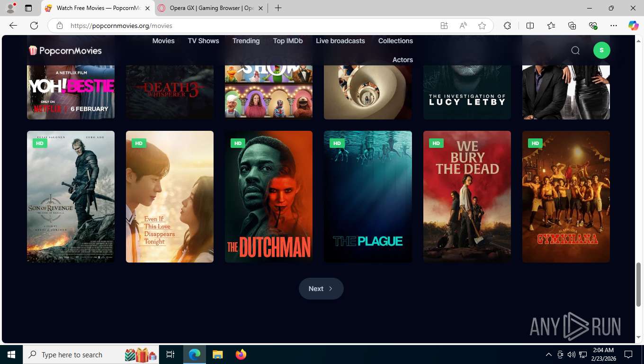The image size is (644, 364).
Task: Open the tab actions menu icon
Action: (x=28, y=8)
